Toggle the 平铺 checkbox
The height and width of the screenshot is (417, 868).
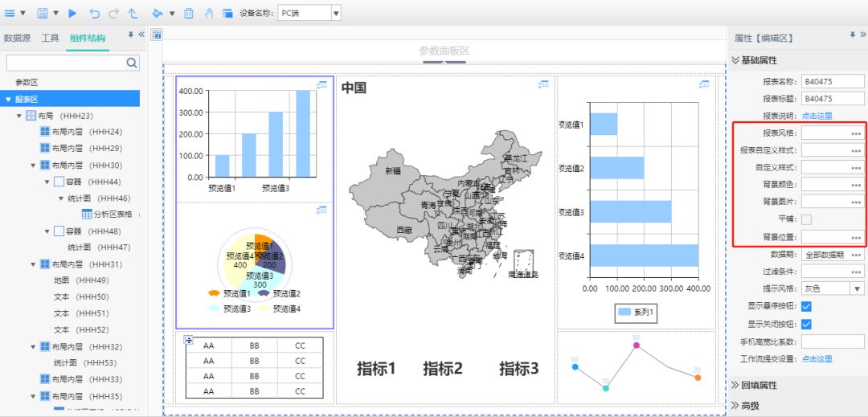click(x=806, y=219)
